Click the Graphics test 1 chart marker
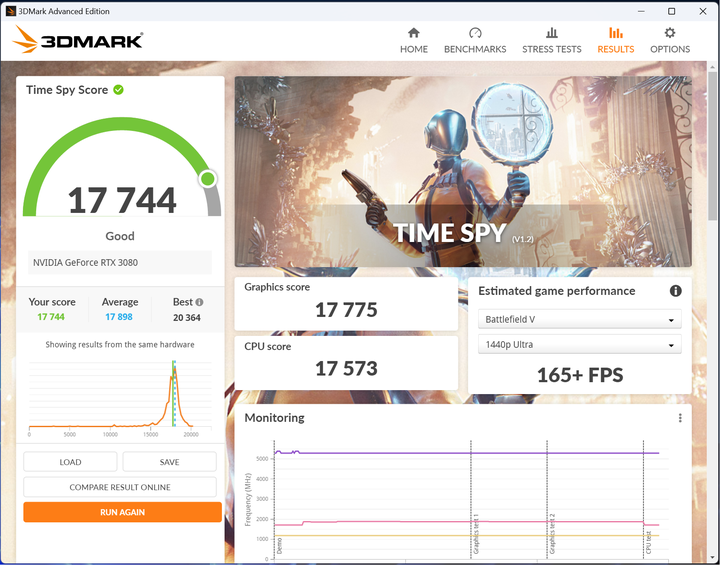 tap(476, 534)
